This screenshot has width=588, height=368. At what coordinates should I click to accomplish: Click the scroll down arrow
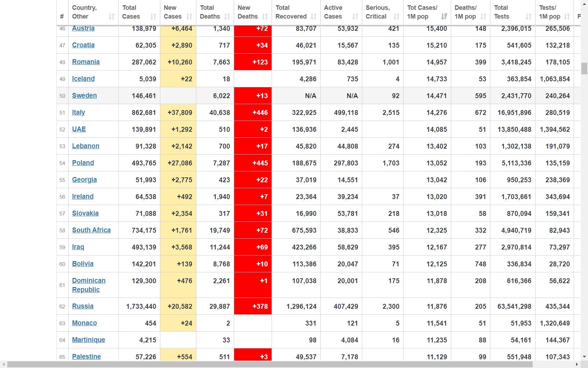click(x=584, y=357)
